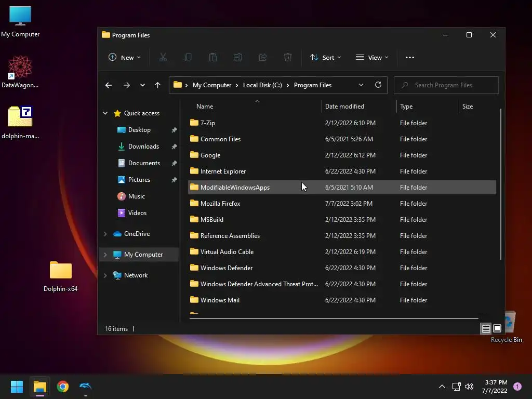Select the Reference Assemblies folder

tap(342, 236)
